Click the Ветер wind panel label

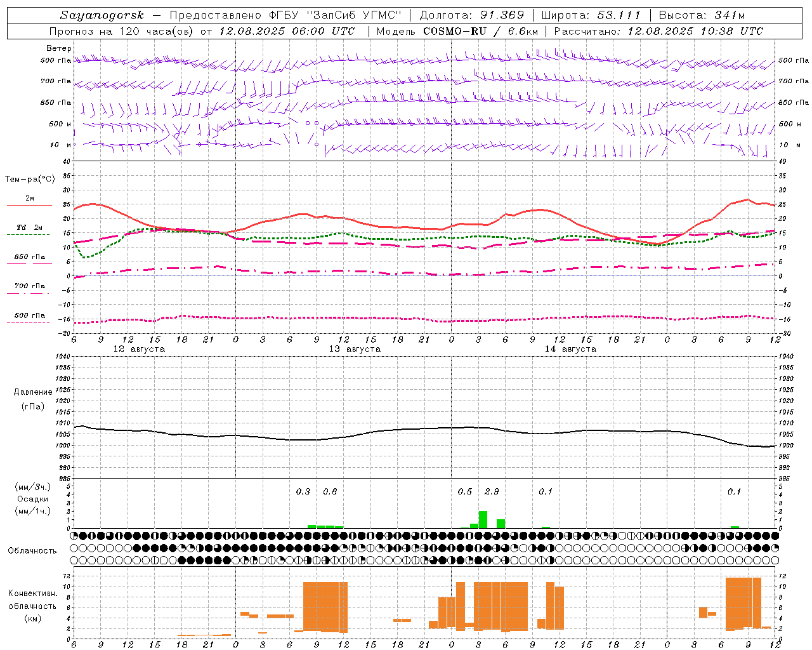point(58,48)
